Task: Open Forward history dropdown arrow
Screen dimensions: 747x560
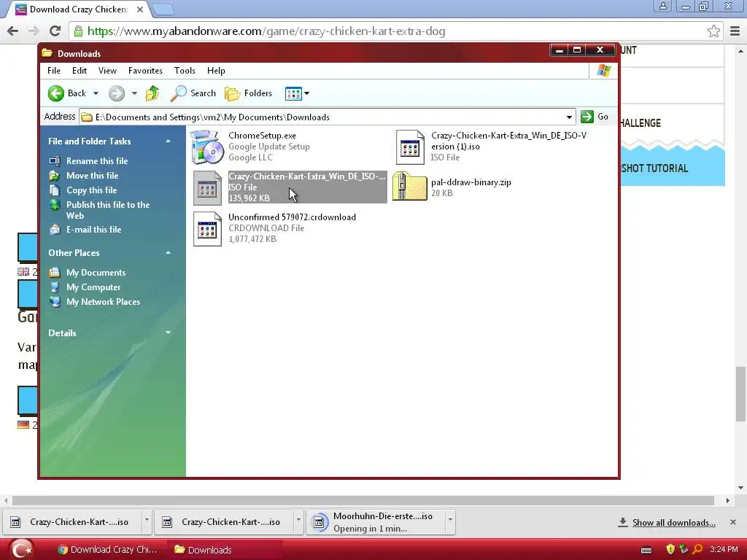Action: (134, 93)
